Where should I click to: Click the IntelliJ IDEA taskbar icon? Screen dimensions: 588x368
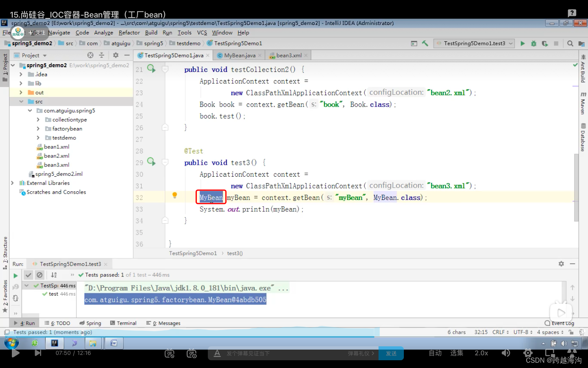pyautogui.click(x=54, y=343)
